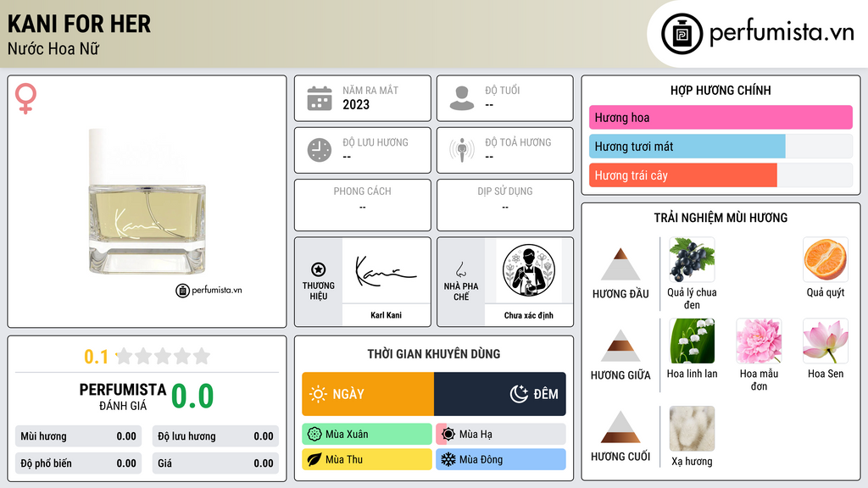
Task: Click the Kani For Her bottle image
Action: tap(147, 202)
